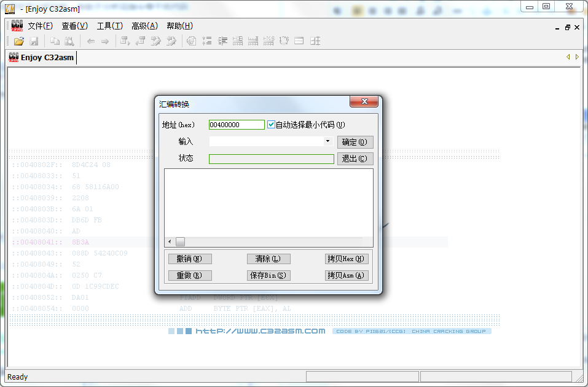588x387 pixels.
Task: Click the find binoculars toolbar icon
Action: pos(69,41)
